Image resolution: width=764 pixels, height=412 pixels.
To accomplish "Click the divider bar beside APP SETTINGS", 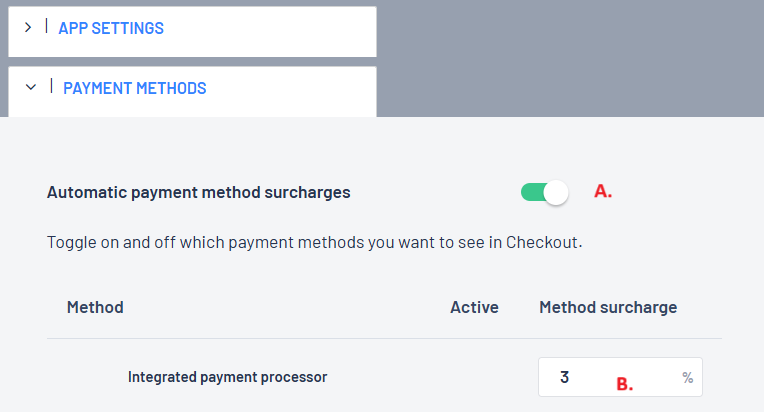I will tap(47, 27).
